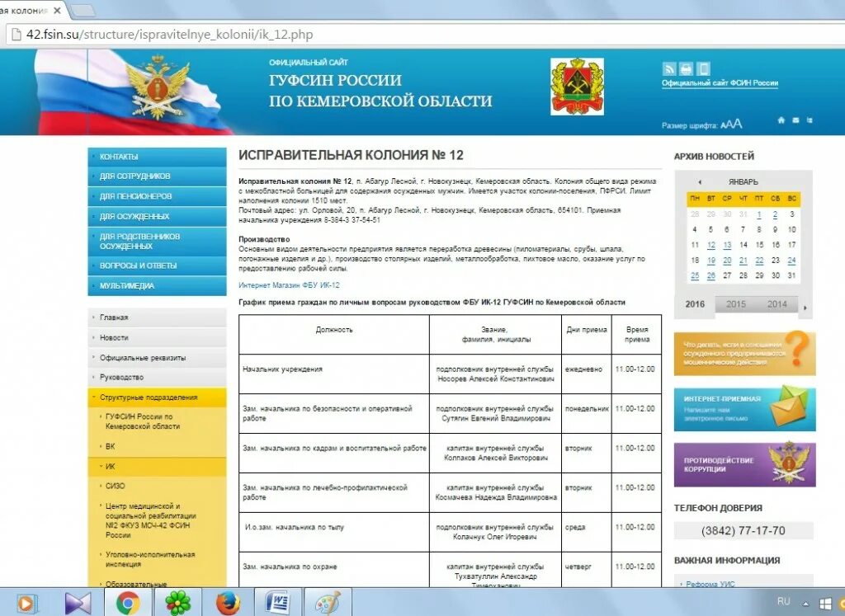This screenshot has width=845, height=616.
Task: Open ICQ flower icon in the taskbar
Action: click(x=178, y=603)
